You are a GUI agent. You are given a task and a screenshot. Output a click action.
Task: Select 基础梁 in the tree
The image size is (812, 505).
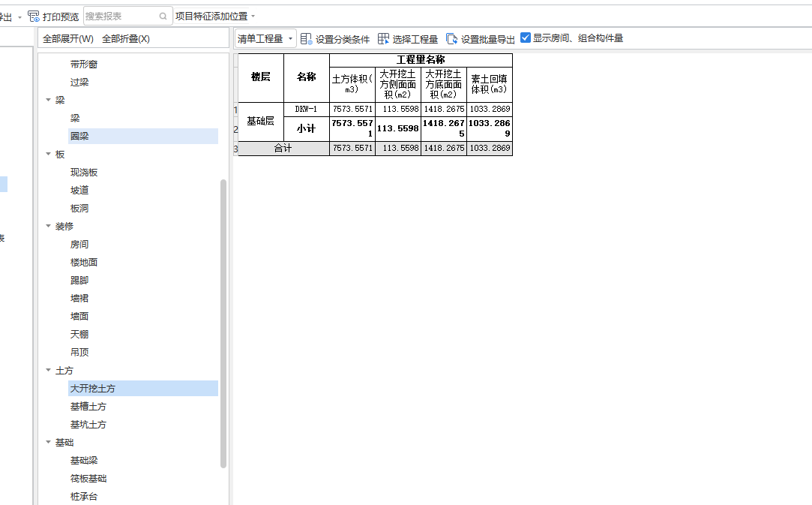[84, 461]
